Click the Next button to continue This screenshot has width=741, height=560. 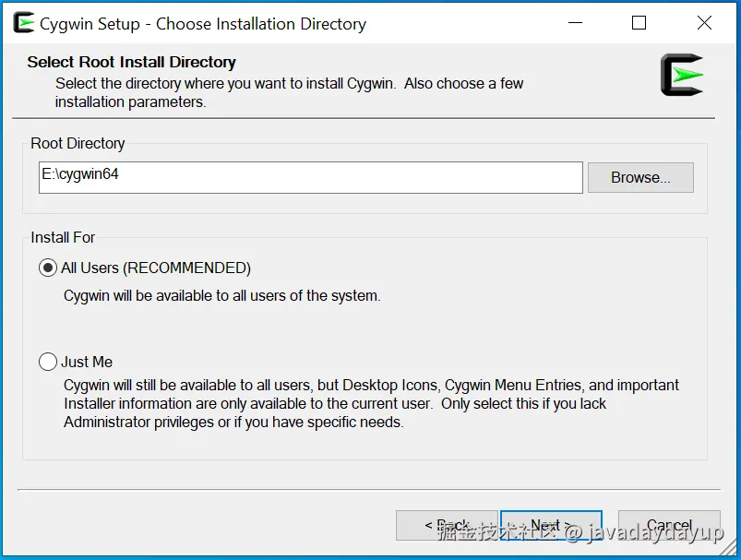(551, 523)
